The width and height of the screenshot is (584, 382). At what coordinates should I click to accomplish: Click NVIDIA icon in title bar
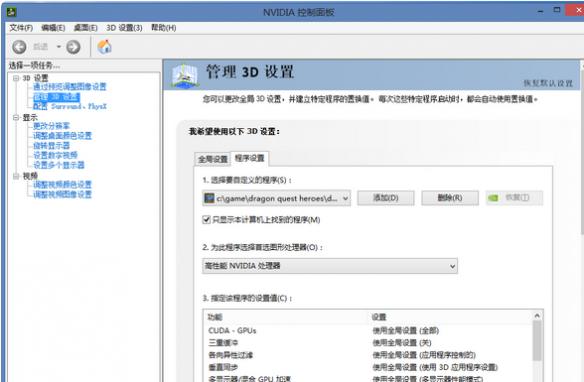tap(12, 12)
